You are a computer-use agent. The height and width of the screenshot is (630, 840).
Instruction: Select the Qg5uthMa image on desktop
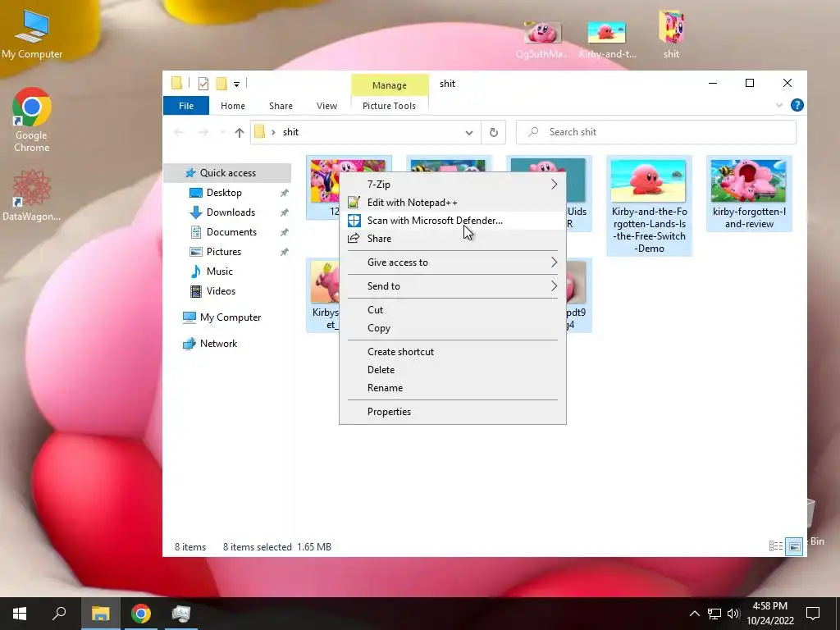tap(543, 39)
